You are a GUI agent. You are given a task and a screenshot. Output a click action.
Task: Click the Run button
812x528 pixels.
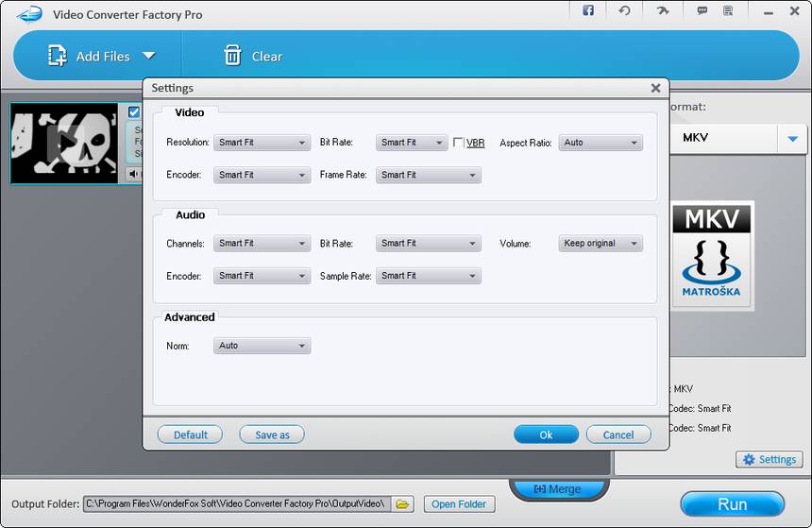(733, 504)
